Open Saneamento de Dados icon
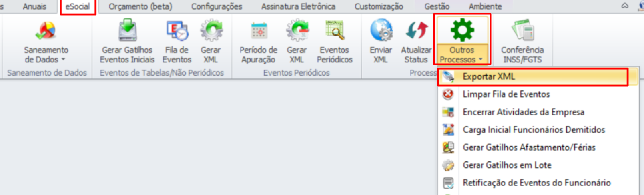Image resolution: width=644 pixels, height=195 pixels. click(x=46, y=31)
